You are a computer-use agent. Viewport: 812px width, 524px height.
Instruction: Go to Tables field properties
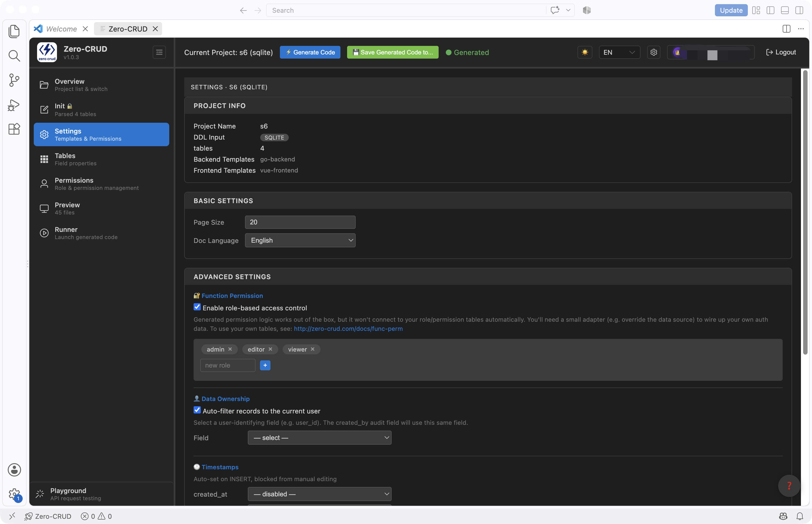101,159
